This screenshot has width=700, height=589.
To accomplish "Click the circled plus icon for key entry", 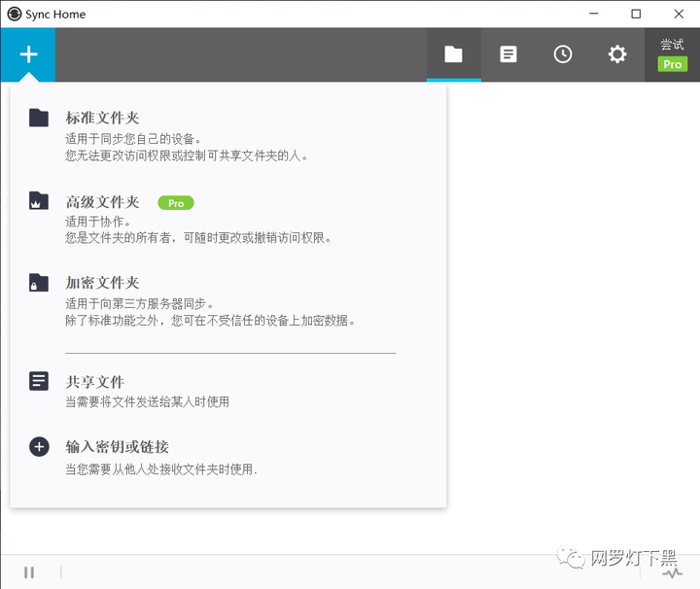I will pos(39,447).
